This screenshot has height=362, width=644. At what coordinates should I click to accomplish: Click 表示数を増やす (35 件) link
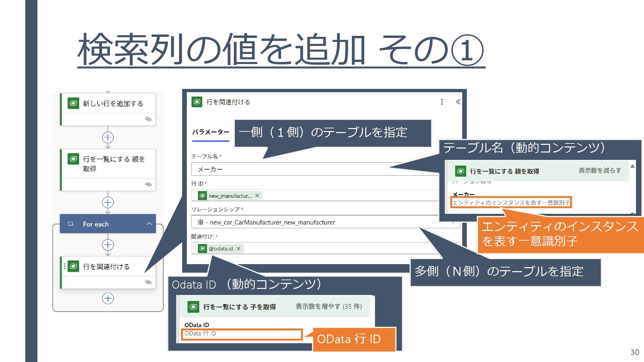[x=328, y=306]
